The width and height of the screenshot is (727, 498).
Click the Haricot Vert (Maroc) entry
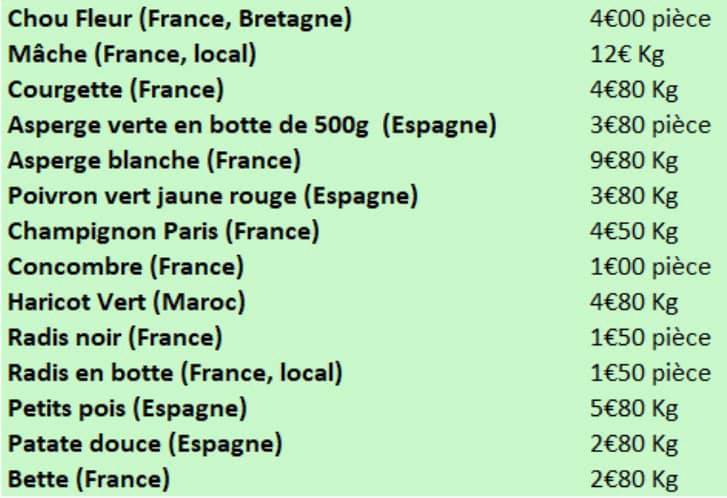(x=127, y=303)
